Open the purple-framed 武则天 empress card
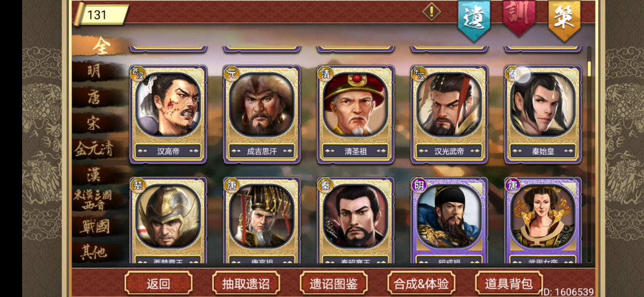Viewport: 644px width, 297px height. coord(542,220)
